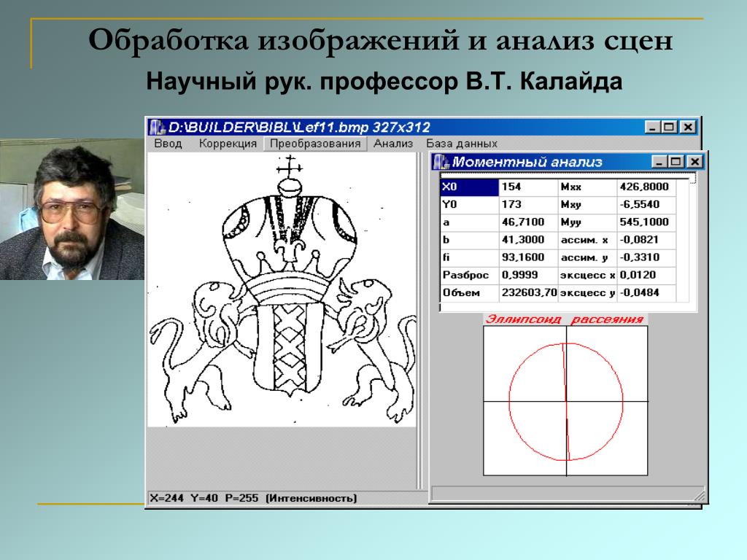The width and height of the screenshot is (747, 560).
Task: Click the coat of arms image canvas
Action: tap(281, 290)
